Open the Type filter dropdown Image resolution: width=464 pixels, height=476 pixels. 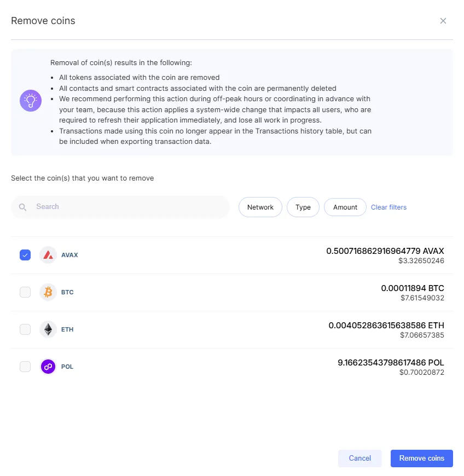[303, 207]
